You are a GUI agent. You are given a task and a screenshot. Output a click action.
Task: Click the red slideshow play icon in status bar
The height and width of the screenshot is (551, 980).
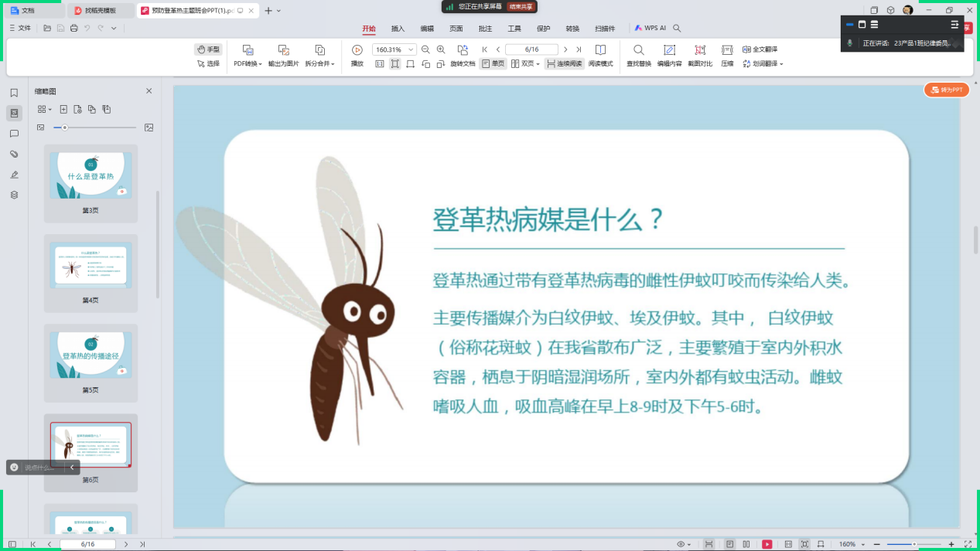(x=767, y=544)
